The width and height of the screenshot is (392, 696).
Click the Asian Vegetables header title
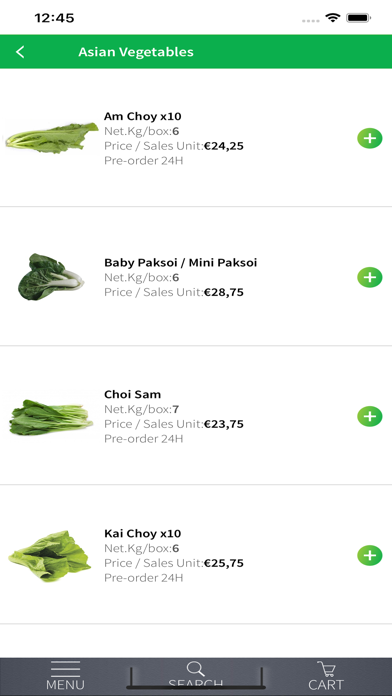pos(136,52)
